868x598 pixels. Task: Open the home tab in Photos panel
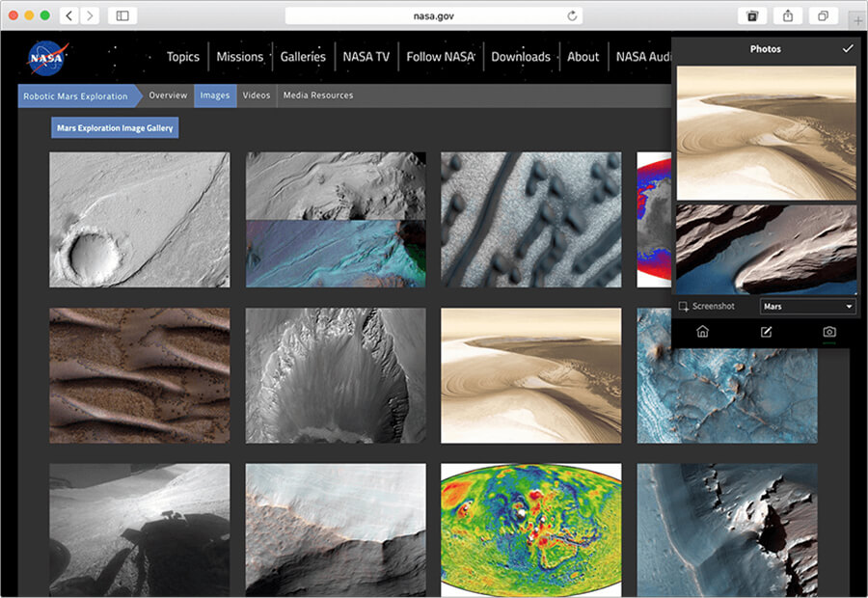pos(702,331)
